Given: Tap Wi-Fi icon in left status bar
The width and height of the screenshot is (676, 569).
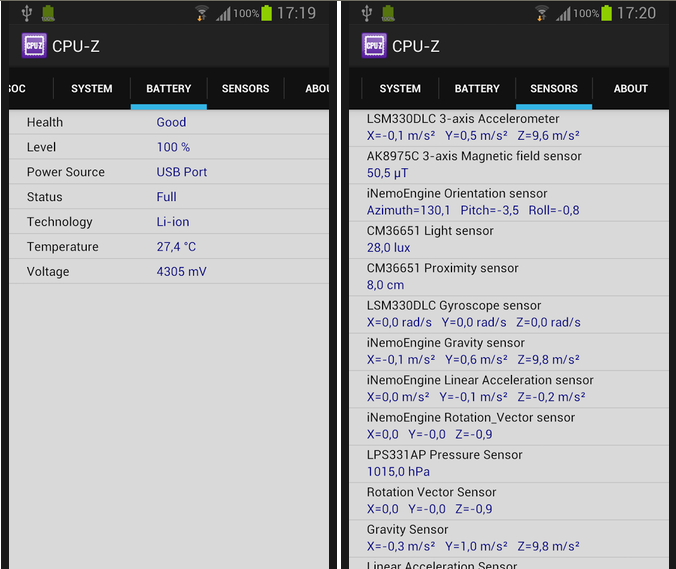Looking at the screenshot, I should click(201, 13).
